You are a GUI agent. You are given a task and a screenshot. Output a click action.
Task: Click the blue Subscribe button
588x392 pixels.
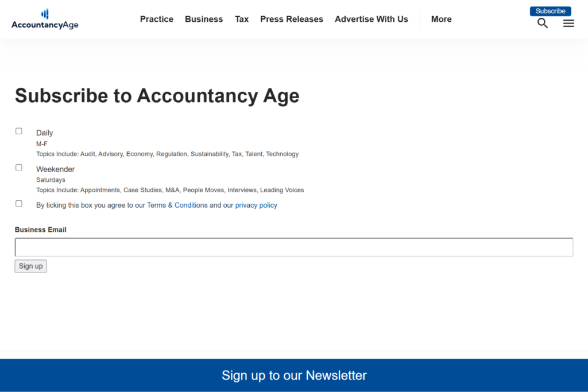[550, 11]
